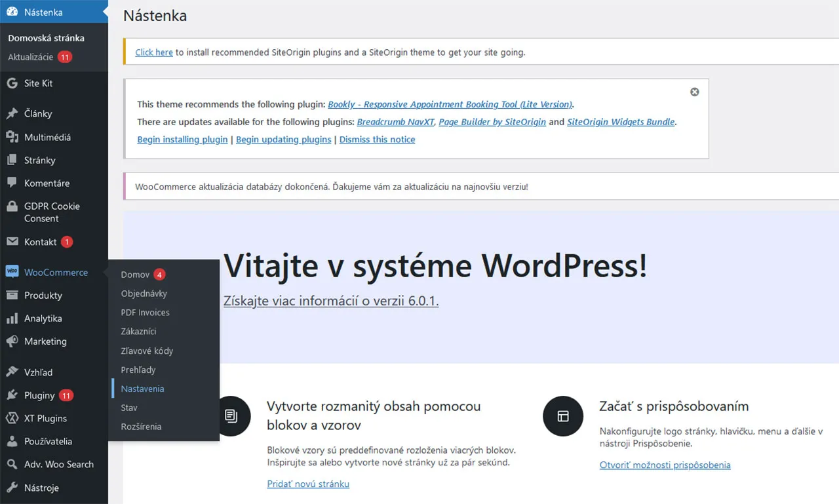Click the 'Začať s prispôsobovaním' heading

[x=674, y=406]
